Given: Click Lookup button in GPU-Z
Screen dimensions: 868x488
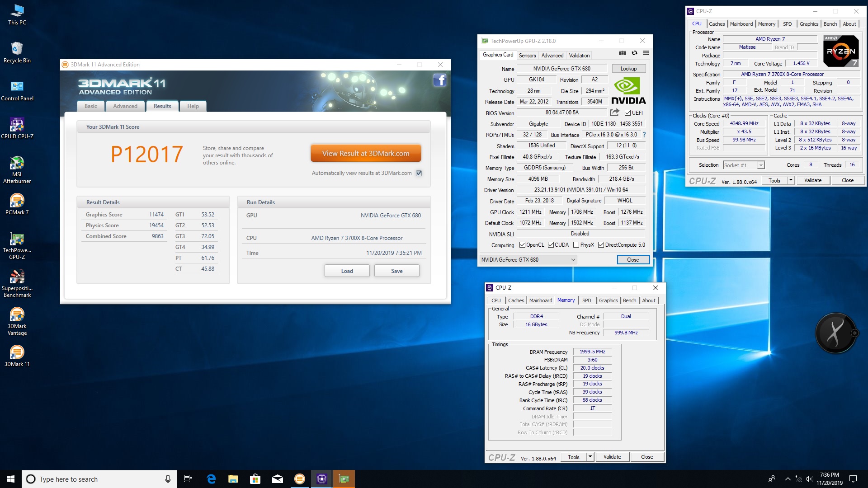Looking at the screenshot, I should click(628, 69).
